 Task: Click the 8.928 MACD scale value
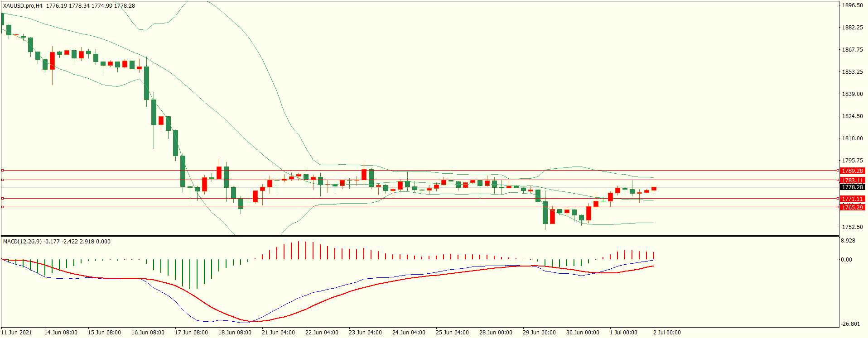click(848, 241)
